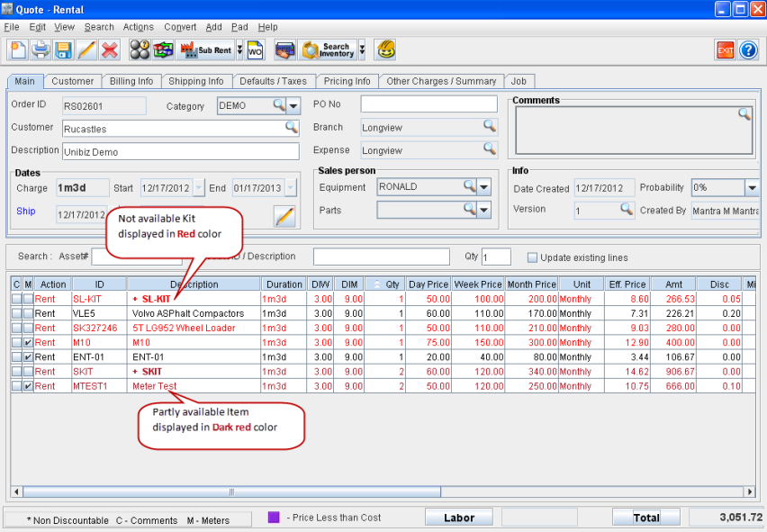Image resolution: width=767 pixels, height=532 pixels.
Task: Click the red X delete icon
Action: (x=110, y=50)
